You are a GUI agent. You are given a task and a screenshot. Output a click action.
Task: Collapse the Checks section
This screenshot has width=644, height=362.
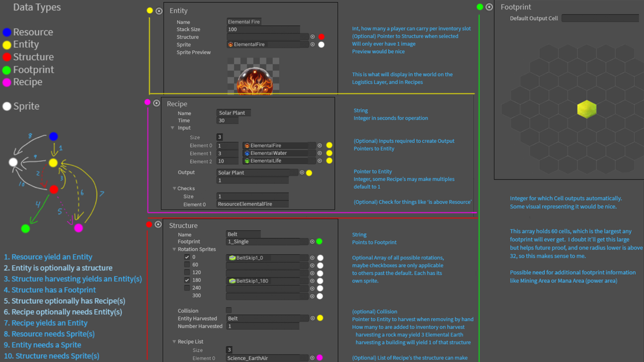174,189
